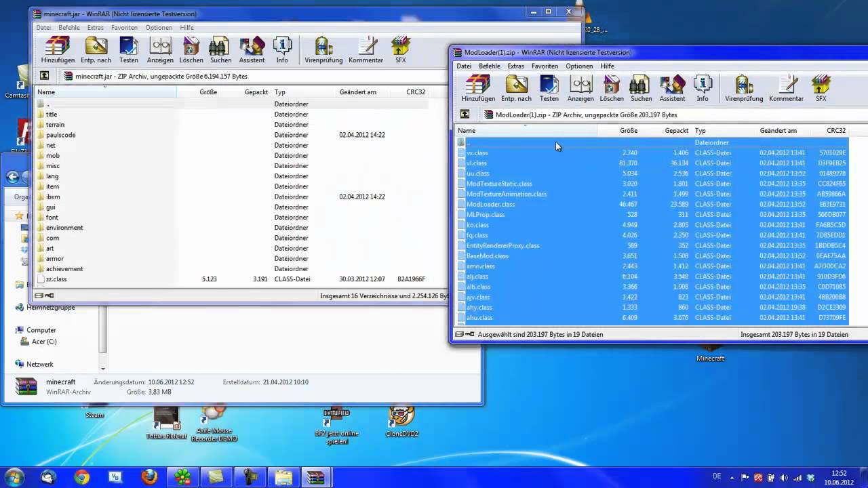Click Hinzufügen icon in minecraft.jar window

coord(58,49)
